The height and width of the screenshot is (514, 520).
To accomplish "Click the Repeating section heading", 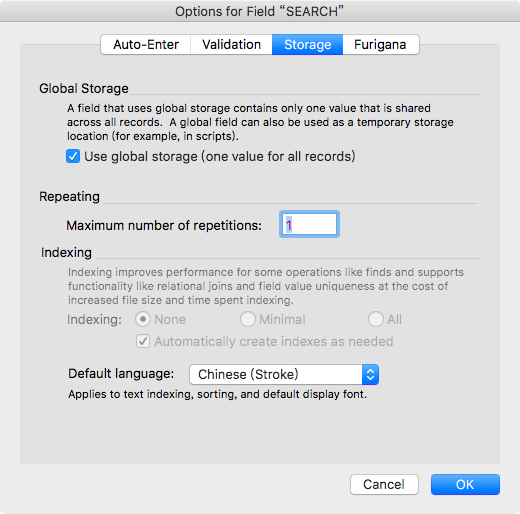I will click(x=69, y=197).
